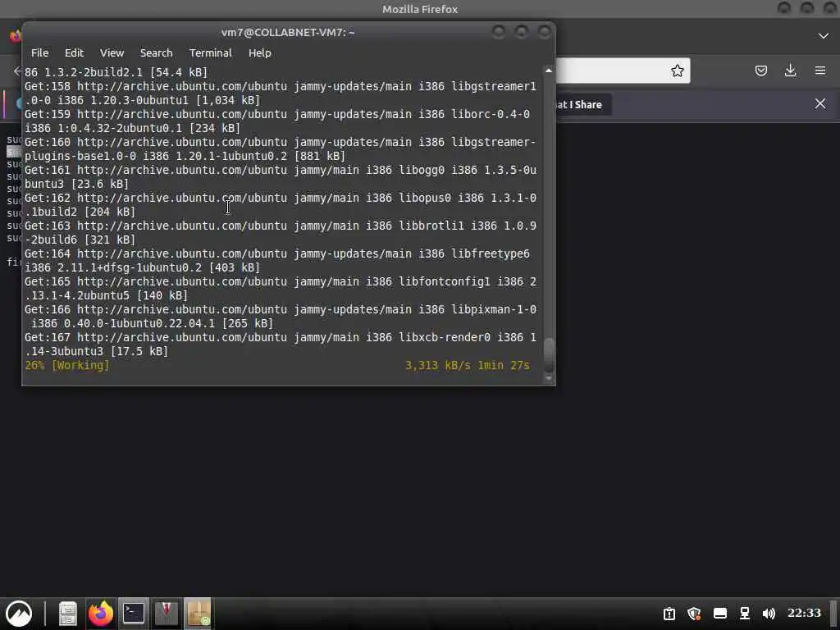This screenshot has height=630, width=840.
Task: Click Firefox back arrow button
Action: click(x=16, y=71)
